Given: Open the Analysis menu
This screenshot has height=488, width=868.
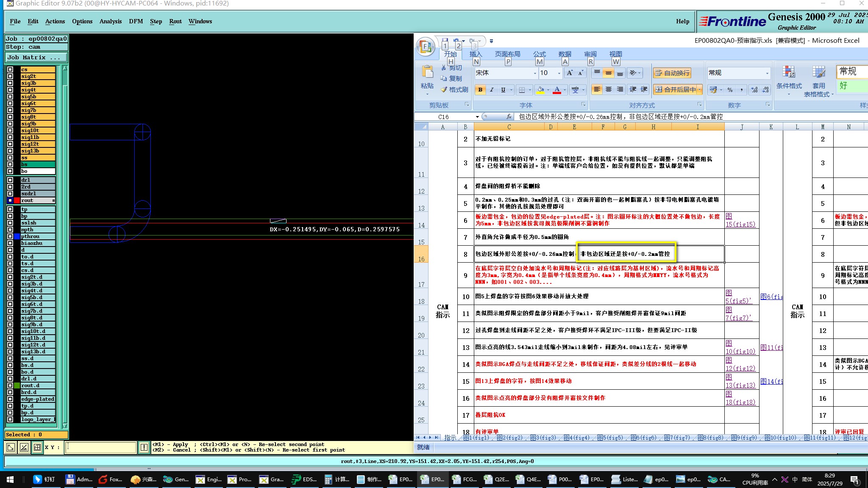Looking at the screenshot, I should click(110, 21).
